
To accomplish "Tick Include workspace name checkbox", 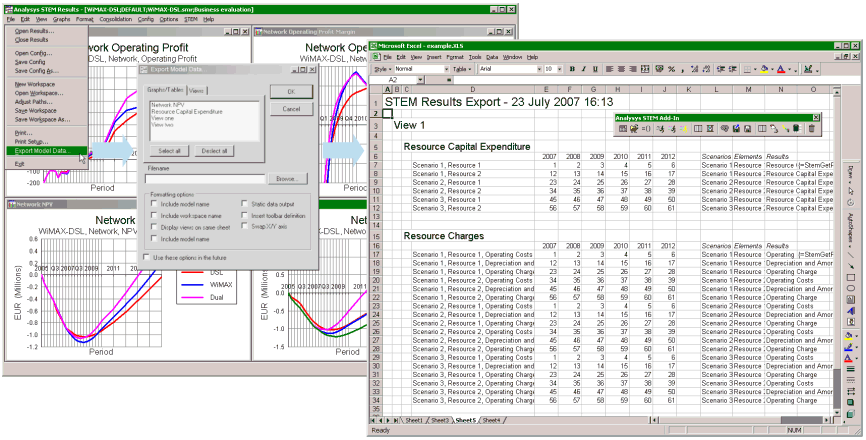I will pos(154,215).
